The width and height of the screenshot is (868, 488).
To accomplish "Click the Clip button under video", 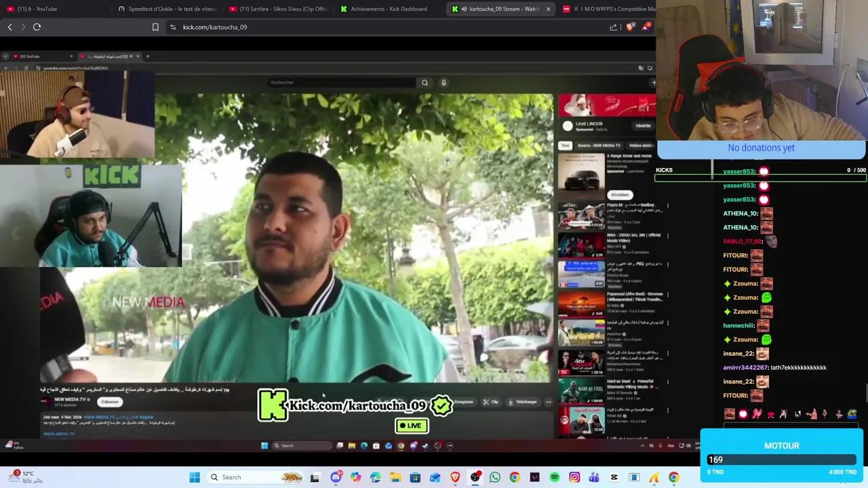I will 491,402.
